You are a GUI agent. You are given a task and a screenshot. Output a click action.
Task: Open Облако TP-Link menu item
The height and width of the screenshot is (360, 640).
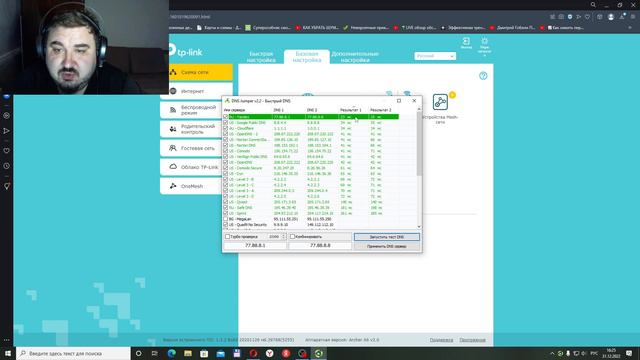[192, 167]
